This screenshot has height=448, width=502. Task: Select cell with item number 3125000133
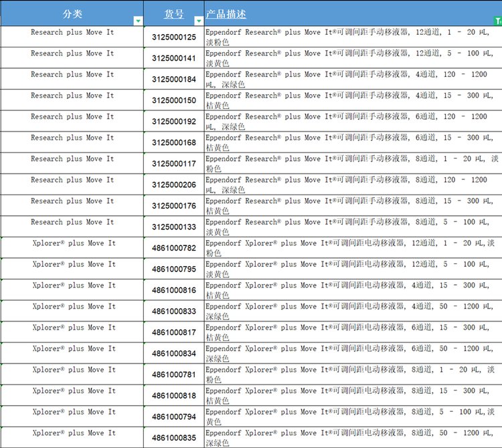(174, 227)
